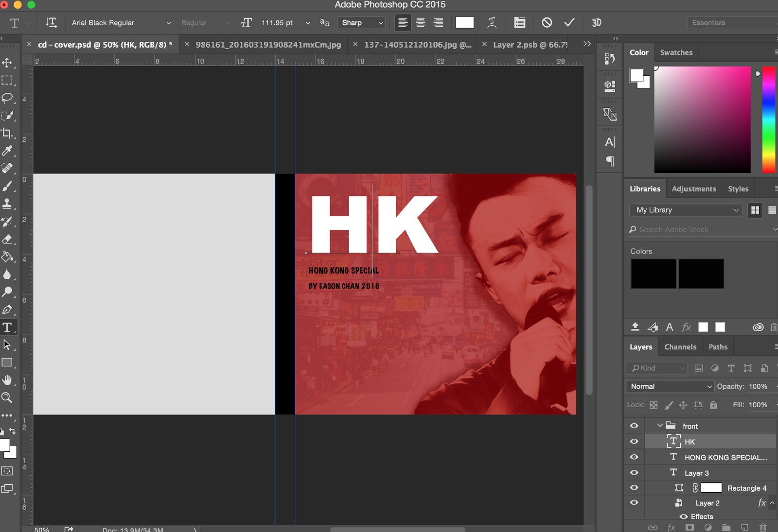Switch to the 137-140512120106.jpg document tab
This screenshot has height=532, width=778.
pos(418,45)
